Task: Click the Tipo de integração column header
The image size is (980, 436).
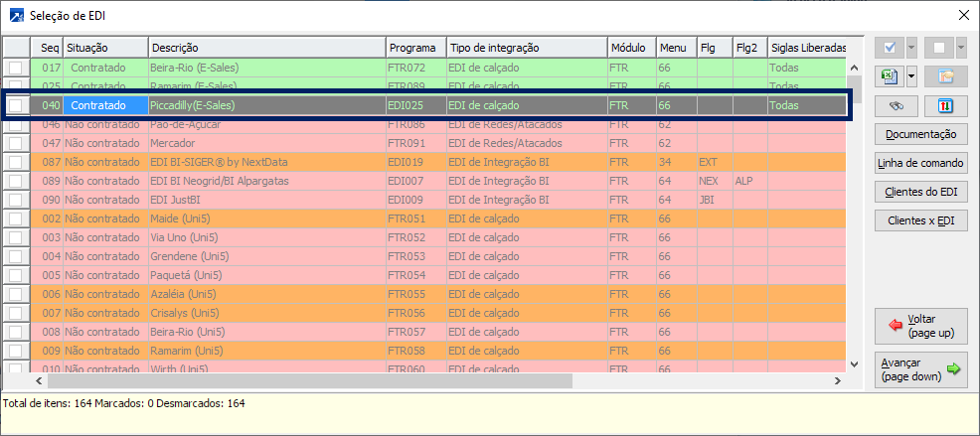Action: (527, 48)
